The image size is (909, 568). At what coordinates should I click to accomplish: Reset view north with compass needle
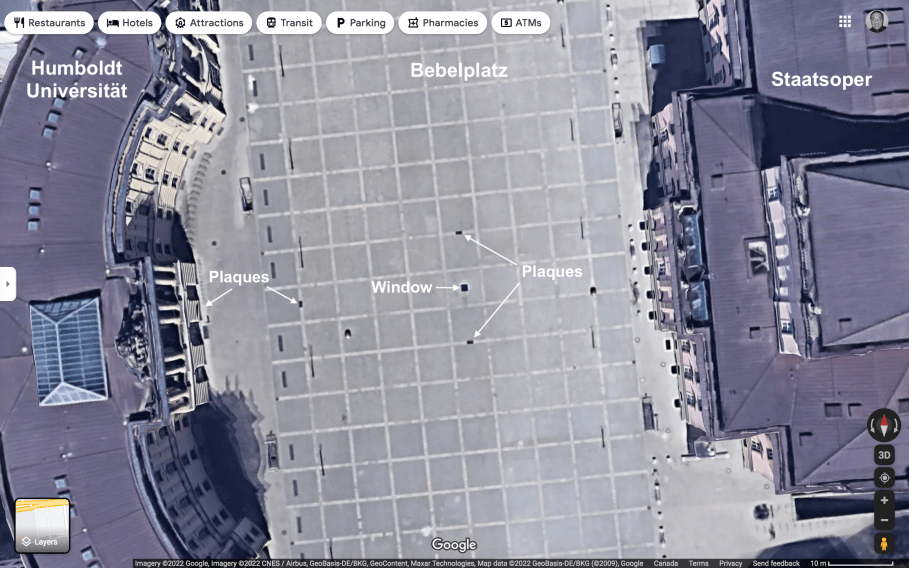click(884, 425)
